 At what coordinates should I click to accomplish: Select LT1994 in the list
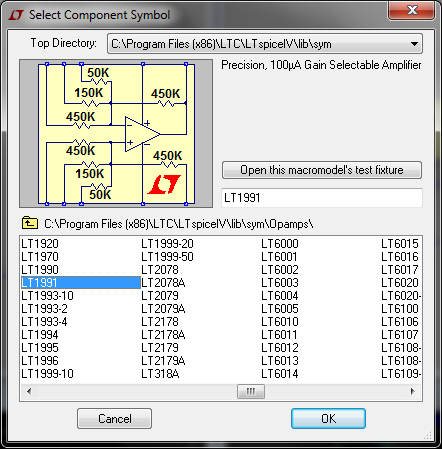40,335
